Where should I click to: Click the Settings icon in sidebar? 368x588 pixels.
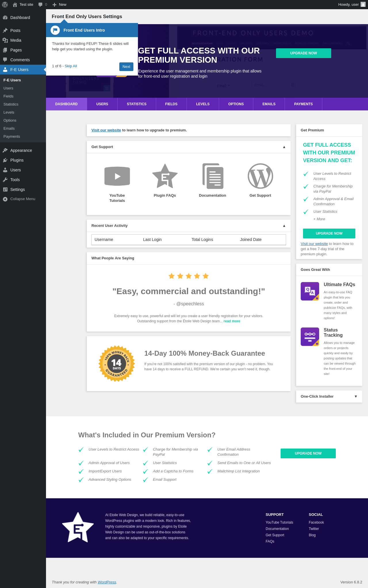(5, 189)
